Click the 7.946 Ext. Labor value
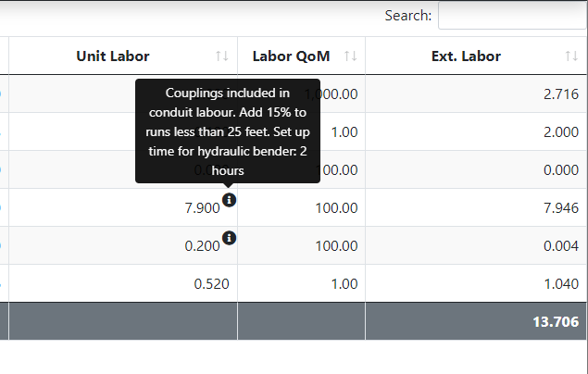588x374 pixels. pos(561,208)
